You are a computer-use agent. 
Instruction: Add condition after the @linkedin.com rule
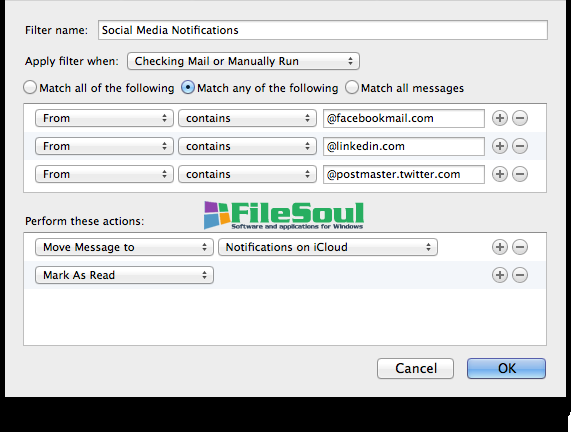click(x=500, y=146)
